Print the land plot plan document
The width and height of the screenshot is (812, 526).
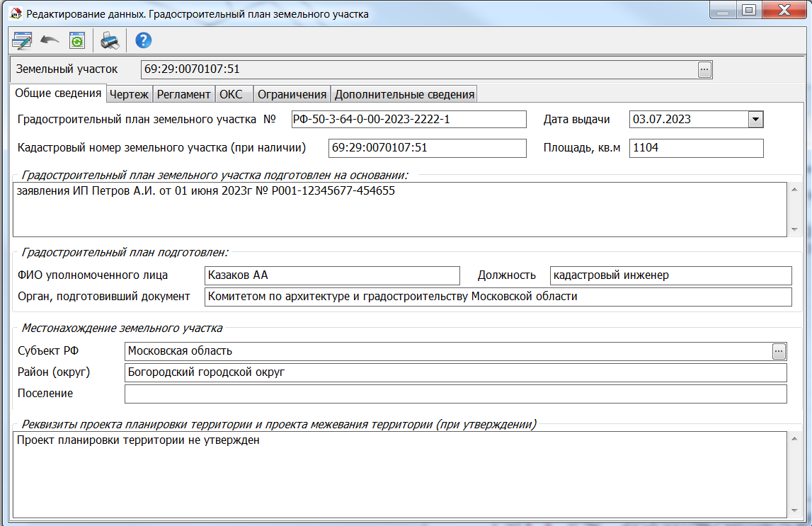[109, 40]
